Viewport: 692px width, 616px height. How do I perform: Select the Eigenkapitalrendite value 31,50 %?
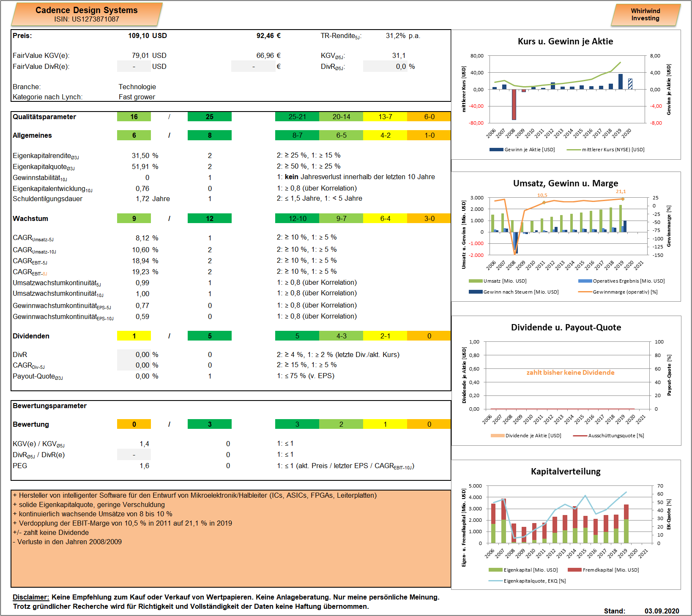click(145, 155)
